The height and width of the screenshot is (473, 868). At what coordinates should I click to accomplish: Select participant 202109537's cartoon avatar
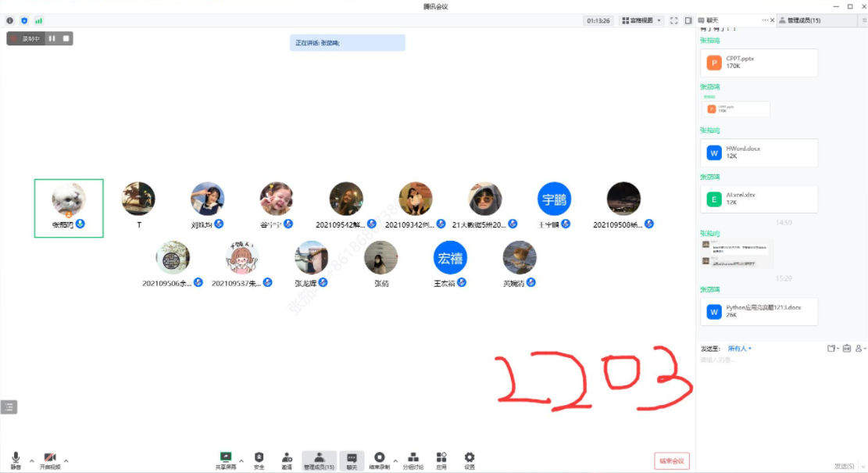click(x=242, y=257)
